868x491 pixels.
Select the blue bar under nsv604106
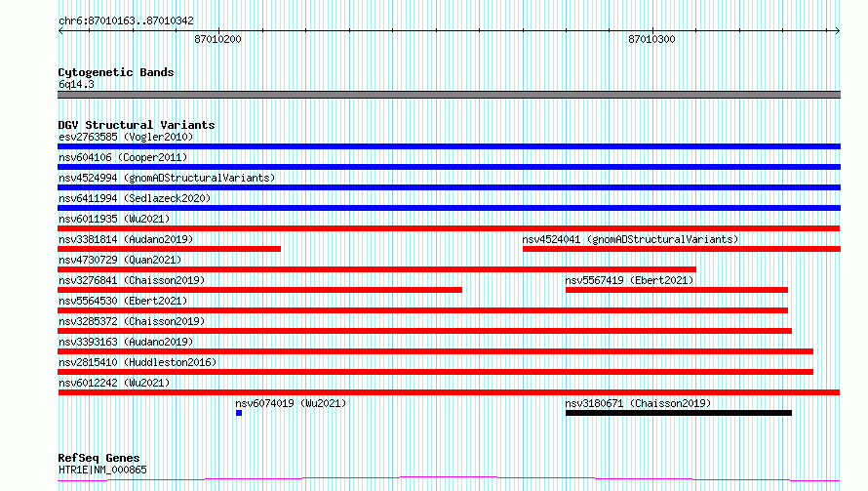click(449, 167)
